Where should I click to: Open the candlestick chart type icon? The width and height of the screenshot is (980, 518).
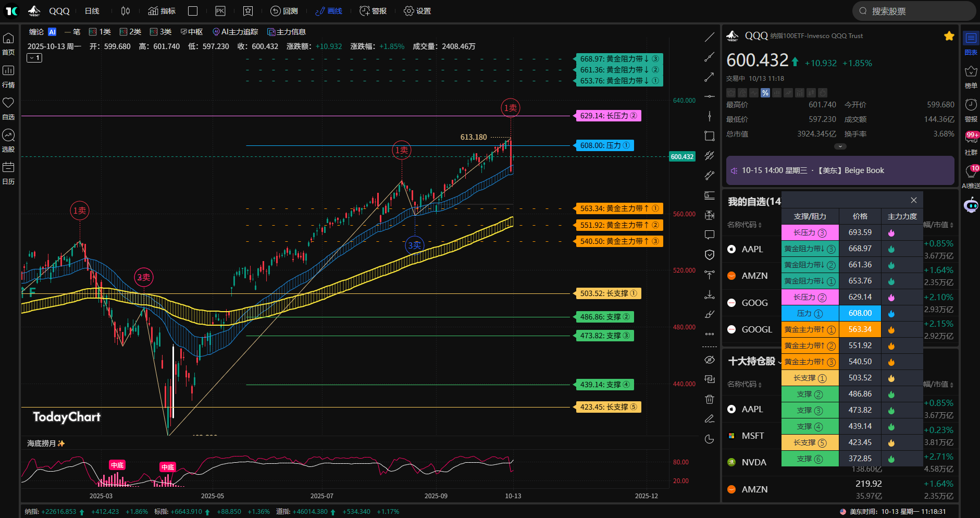pyautogui.click(x=126, y=11)
